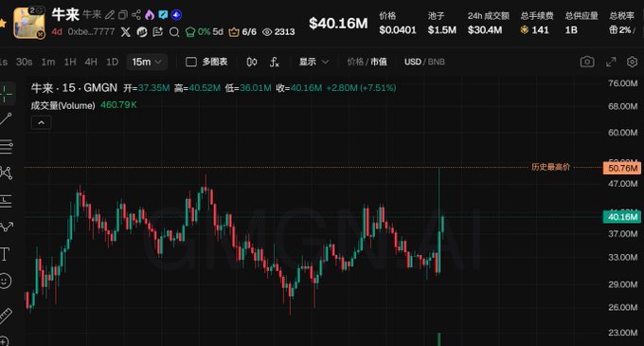Click the 总手续费 141 fee stat
Viewport: 644px width, 346px height.
pos(537,23)
